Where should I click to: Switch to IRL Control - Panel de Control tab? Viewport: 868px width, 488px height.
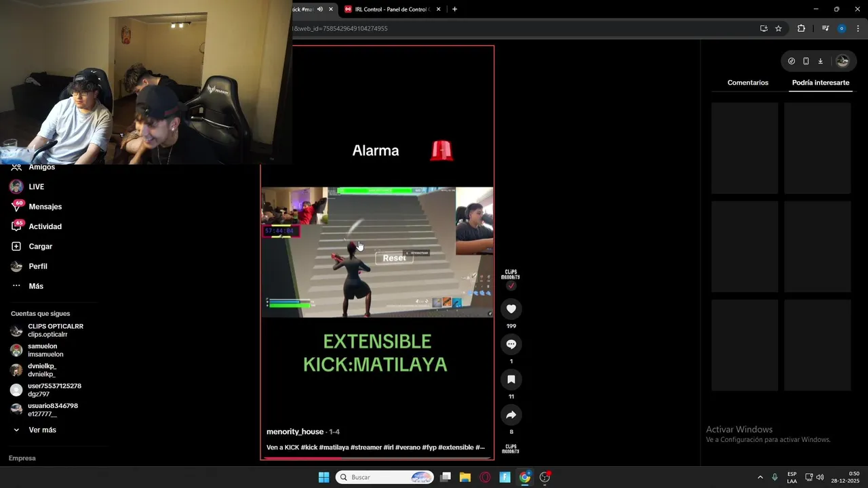click(x=392, y=9)
